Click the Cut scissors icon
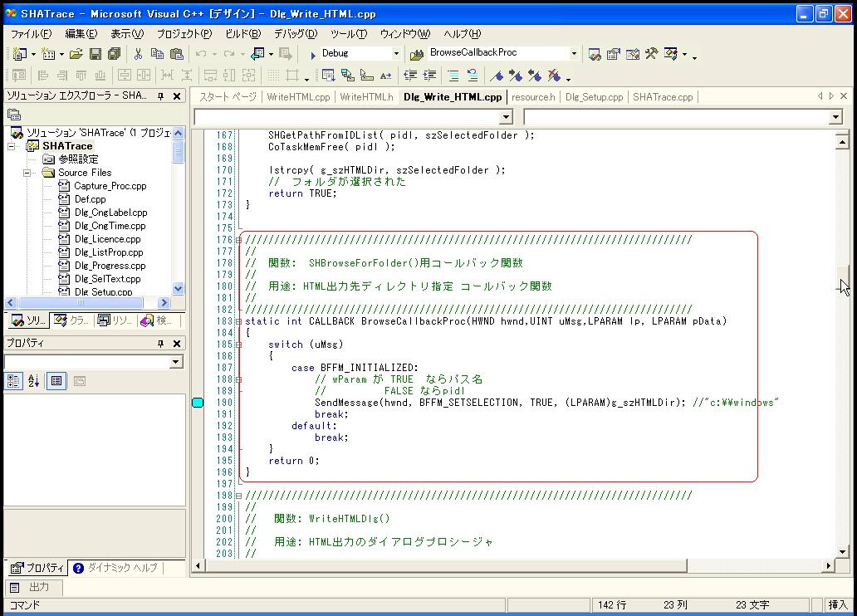The image size is (857, 616). (139, 54)
